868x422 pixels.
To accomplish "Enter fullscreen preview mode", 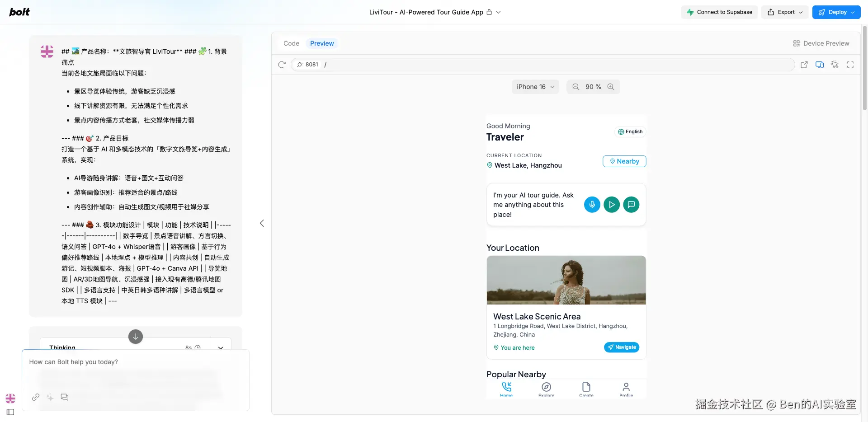I will (850, 65).
